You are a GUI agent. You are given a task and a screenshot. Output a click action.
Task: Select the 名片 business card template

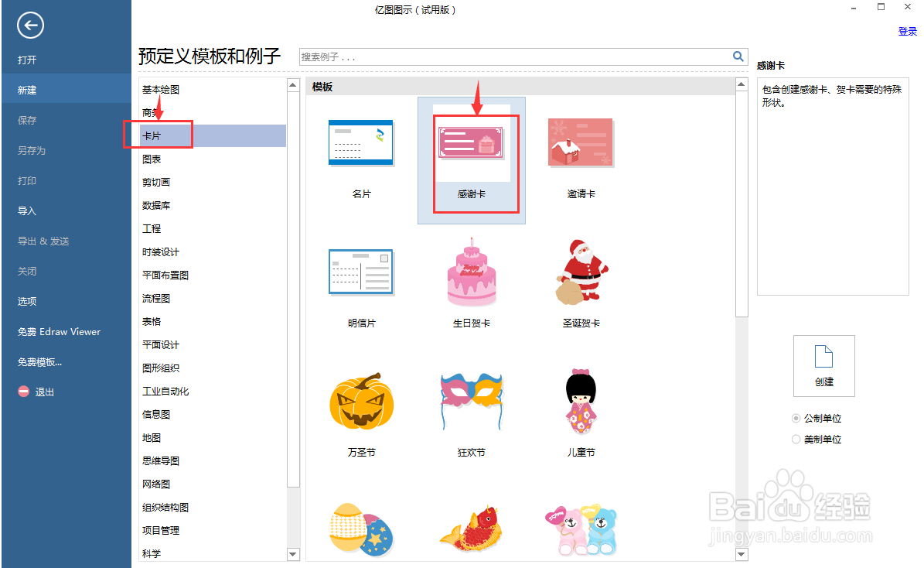pyautogui.click(x=361, y=159)
